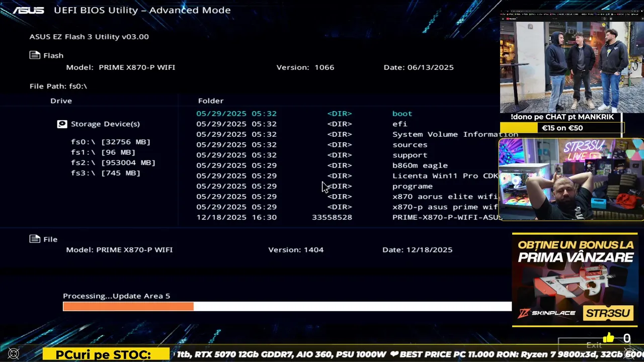This screenshot has width=644, height=362.
Task: Click the PRIMA VÂNZARE ad headline
Action: (x=576, y=257)
